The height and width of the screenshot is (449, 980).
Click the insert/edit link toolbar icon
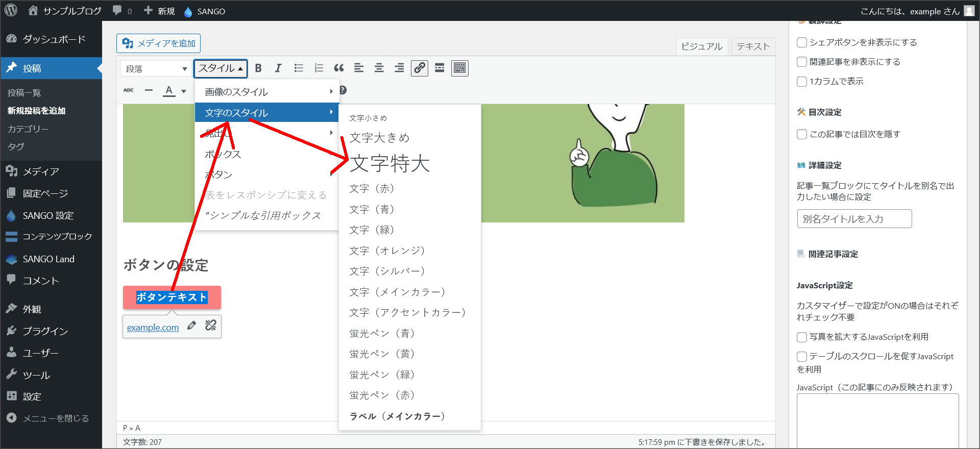(x=420, y=68)
